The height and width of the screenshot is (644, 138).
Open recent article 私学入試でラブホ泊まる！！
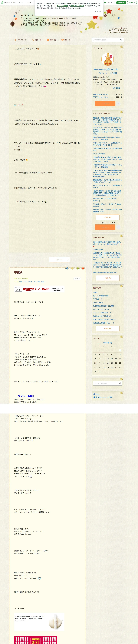(103, 316)
